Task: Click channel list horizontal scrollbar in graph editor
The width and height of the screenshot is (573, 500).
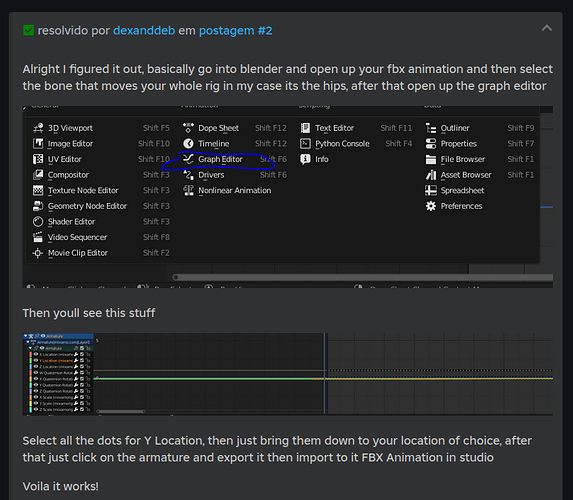Action: pos(121,412)
